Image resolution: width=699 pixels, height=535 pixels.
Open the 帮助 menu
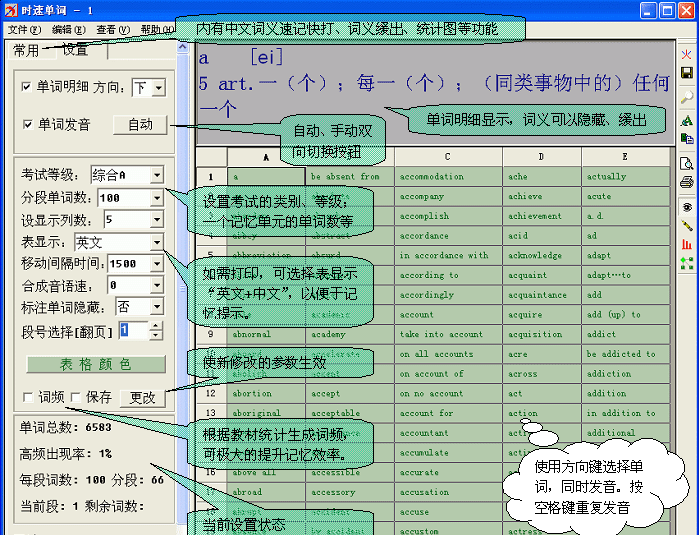point(156,30)
